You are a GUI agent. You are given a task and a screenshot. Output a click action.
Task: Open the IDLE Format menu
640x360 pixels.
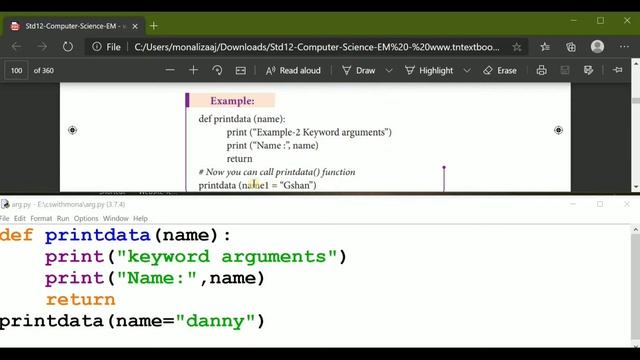point(41,218)
